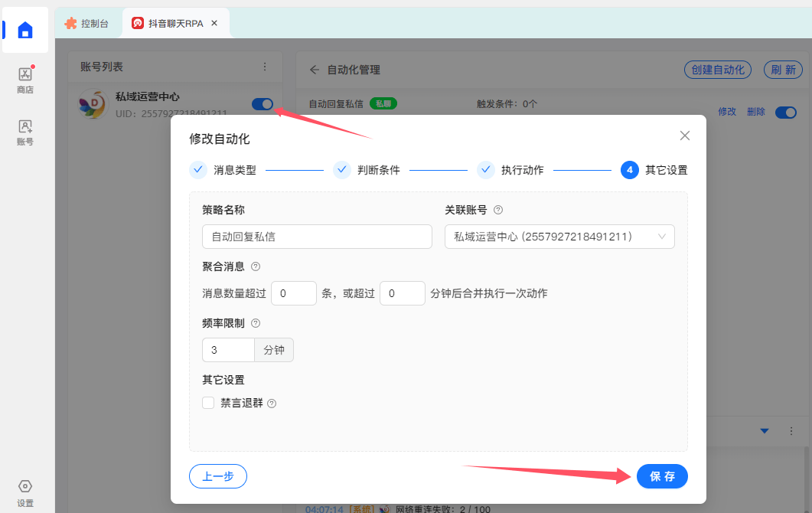Open the 商店 shop sidebar icon
This screenshot has height=513, width=812.
[25, 80]
